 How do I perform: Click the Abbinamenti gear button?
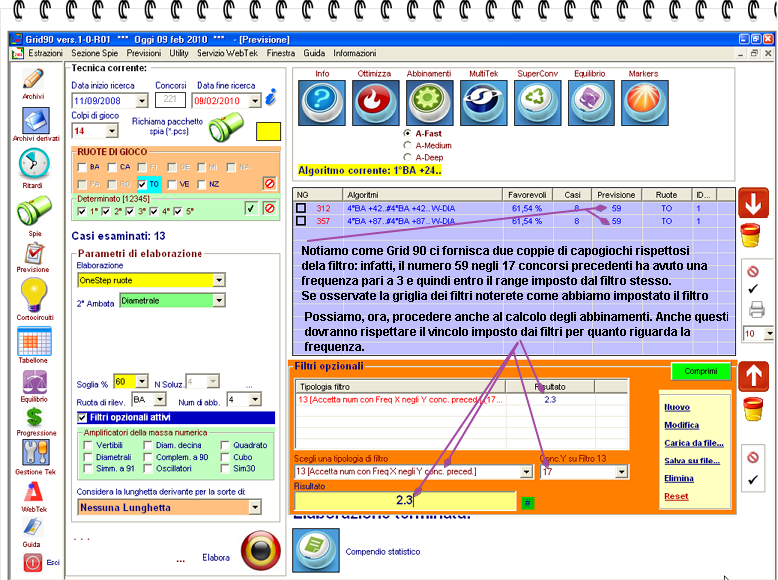point(430,103)
